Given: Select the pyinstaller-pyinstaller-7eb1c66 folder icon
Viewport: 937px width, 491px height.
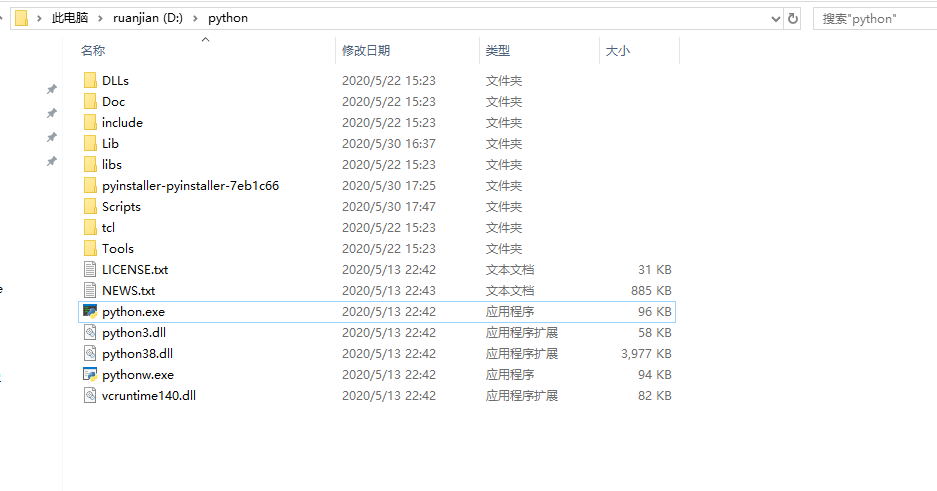Looking at the screenshot, I should coord(90,185).
